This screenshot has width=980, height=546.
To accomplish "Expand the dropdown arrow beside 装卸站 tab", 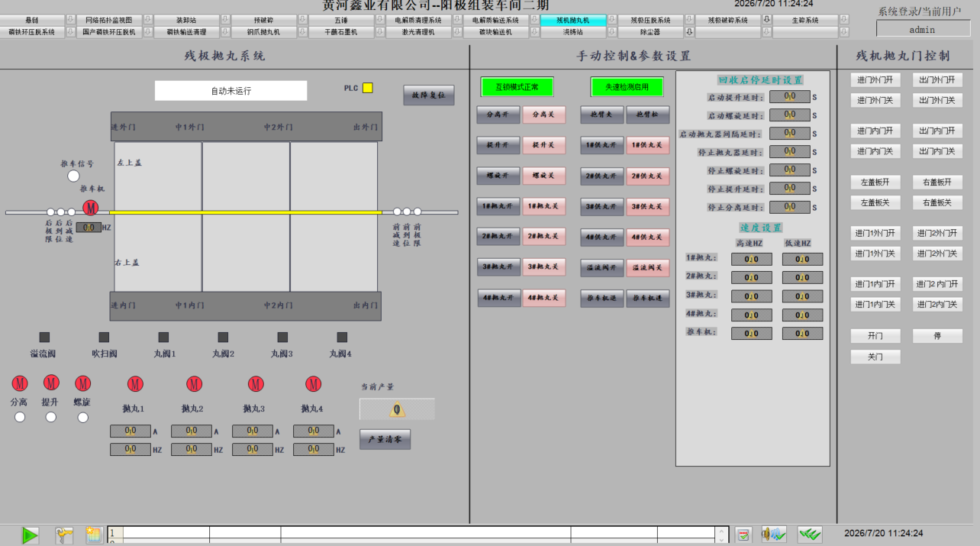I will click(224, 20).
